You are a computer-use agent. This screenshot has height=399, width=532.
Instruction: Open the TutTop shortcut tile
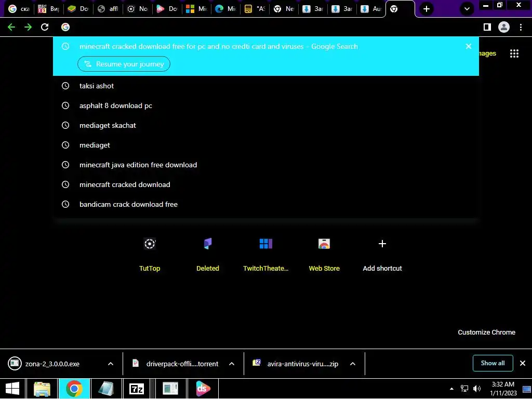[150, 254]
